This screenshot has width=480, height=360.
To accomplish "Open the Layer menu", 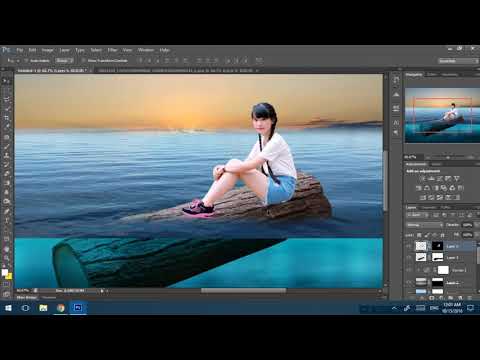I will point(65,50).
